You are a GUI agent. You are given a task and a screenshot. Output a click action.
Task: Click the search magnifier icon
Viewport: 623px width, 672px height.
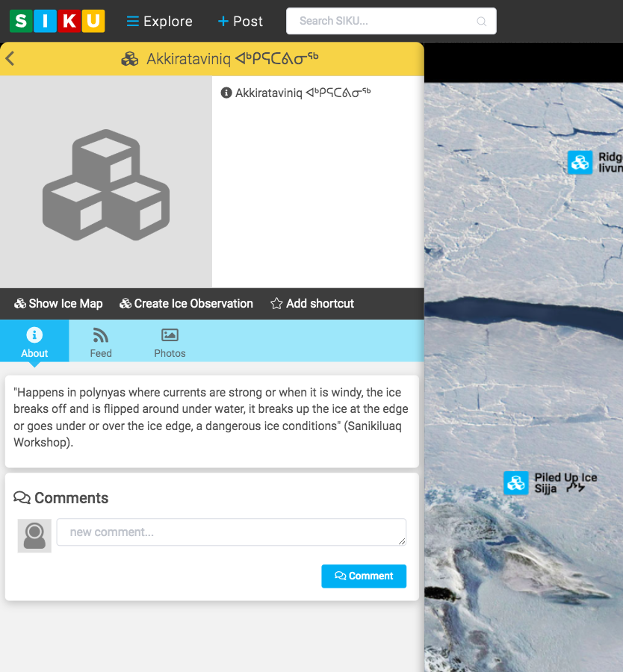pos(482,22)
